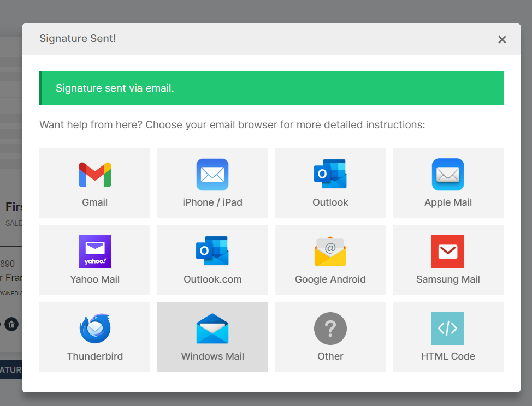Click the Other question mark icon
This screenshot has height=406, width=532.
330,329
